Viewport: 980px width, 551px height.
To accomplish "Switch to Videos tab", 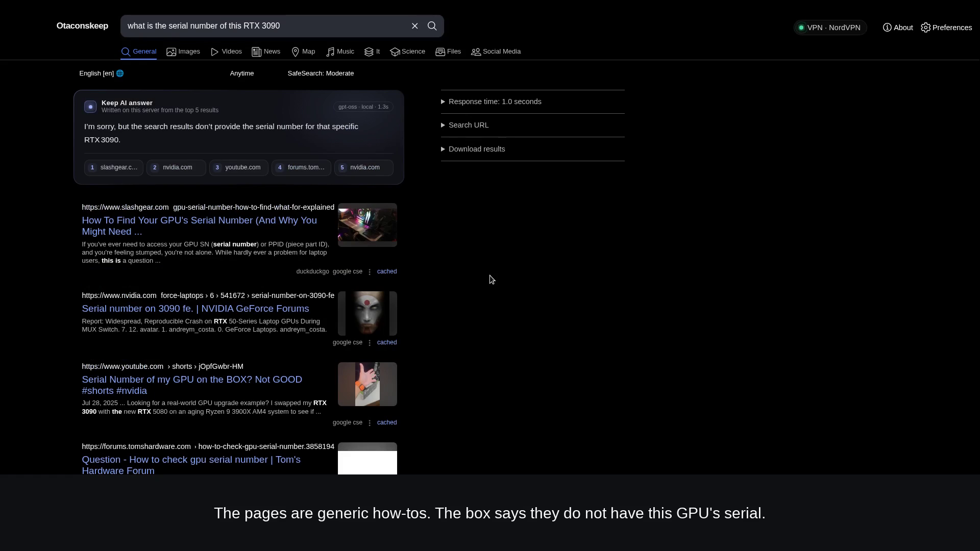I will [x=226, y=52].
